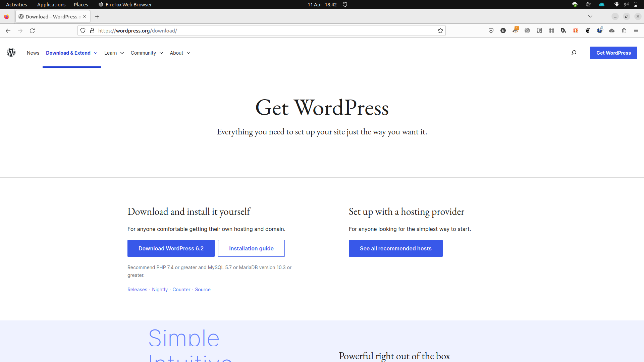Open the Bitwarden shield extension
Screen dimensions: 644x362
coord(539,31)
